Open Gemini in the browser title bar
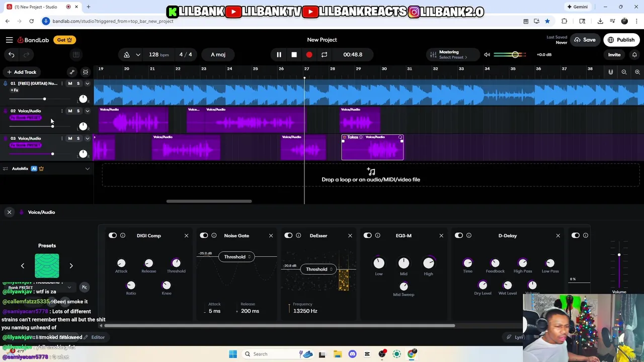The height and width of the screenshot is (362, 644). (577, 7)
